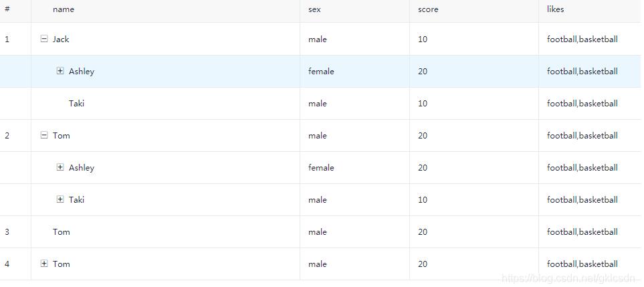Collapse the Tom row numbered 2
The image size is (644, 287).
(44, 135)
